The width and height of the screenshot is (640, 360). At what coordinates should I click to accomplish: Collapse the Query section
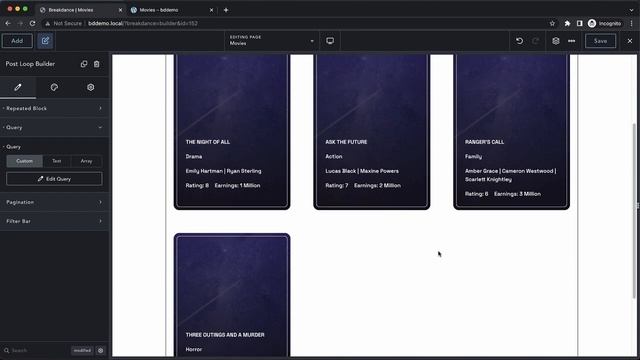(x=54, y=127)
